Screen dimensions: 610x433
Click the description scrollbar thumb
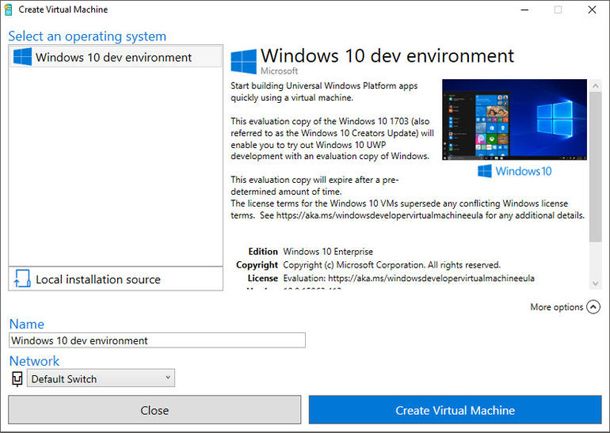point(595,167)
